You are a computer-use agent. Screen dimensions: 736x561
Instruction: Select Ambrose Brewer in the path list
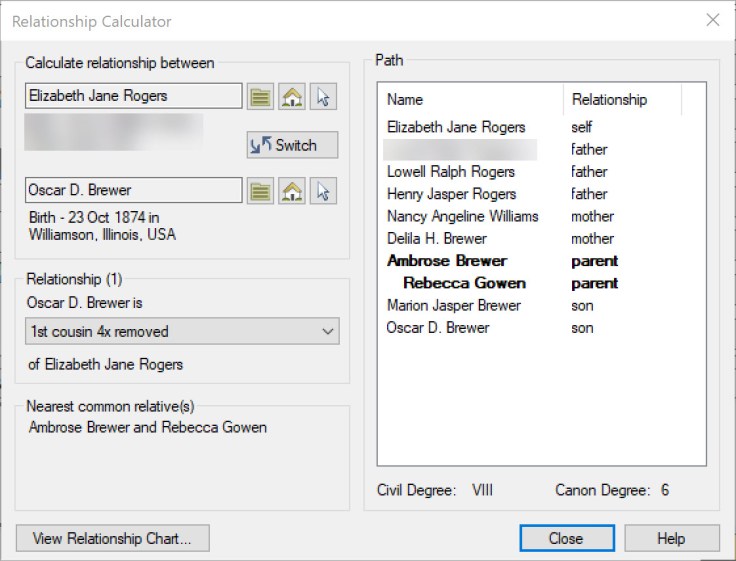coord(446,261)
